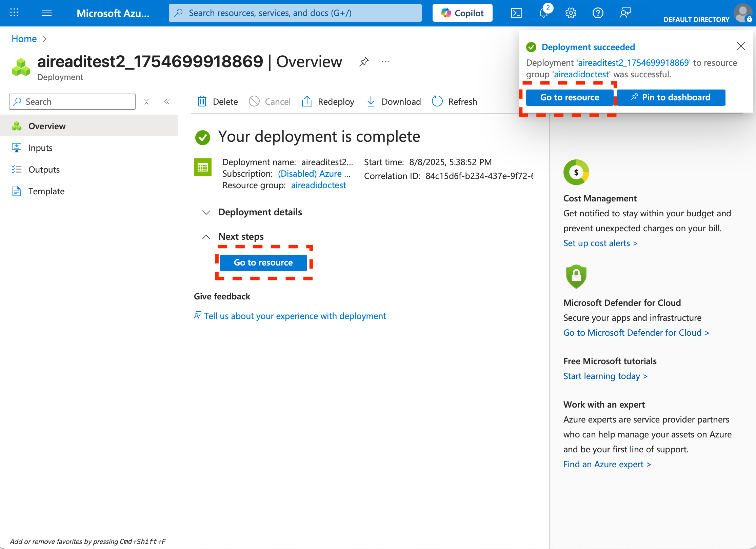Open the feedback icon in the header
The height and width of the screenshot is (549, 756).
tap(625, 13)
